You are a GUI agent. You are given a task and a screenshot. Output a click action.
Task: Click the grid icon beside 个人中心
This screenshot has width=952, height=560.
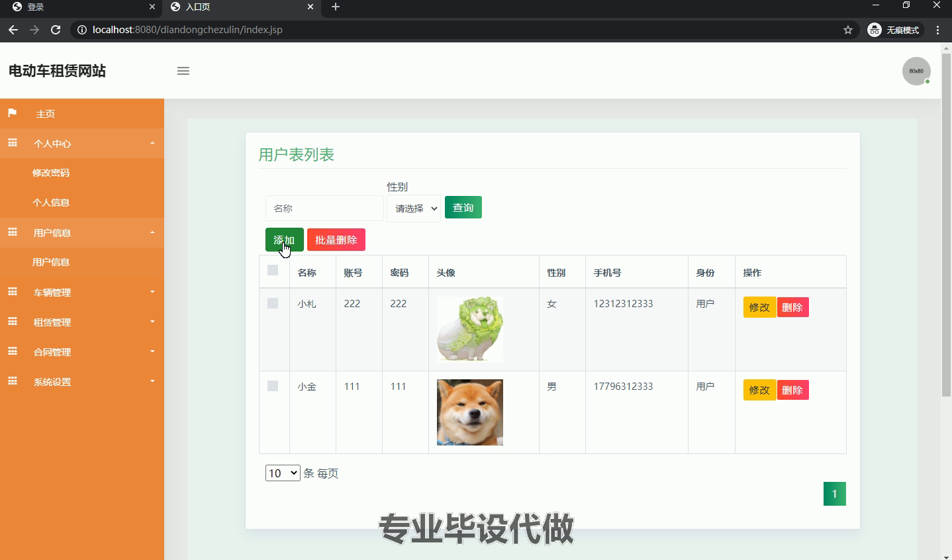point(12,143)
